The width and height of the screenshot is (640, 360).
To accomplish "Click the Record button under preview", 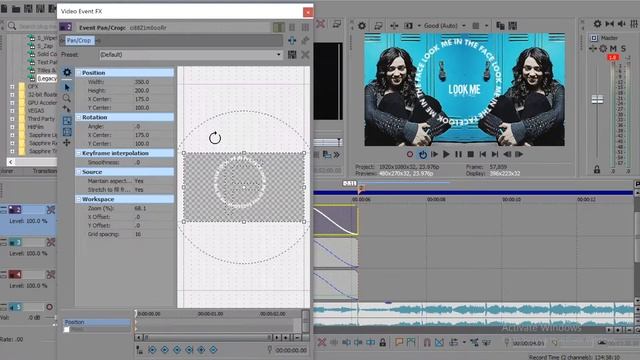I will click(x=410, y=154).
